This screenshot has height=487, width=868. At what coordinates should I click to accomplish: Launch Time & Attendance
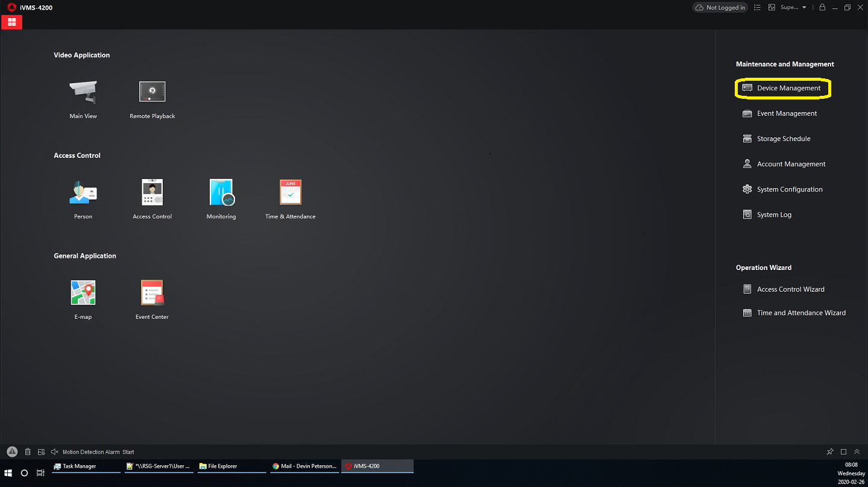[290, 192]
